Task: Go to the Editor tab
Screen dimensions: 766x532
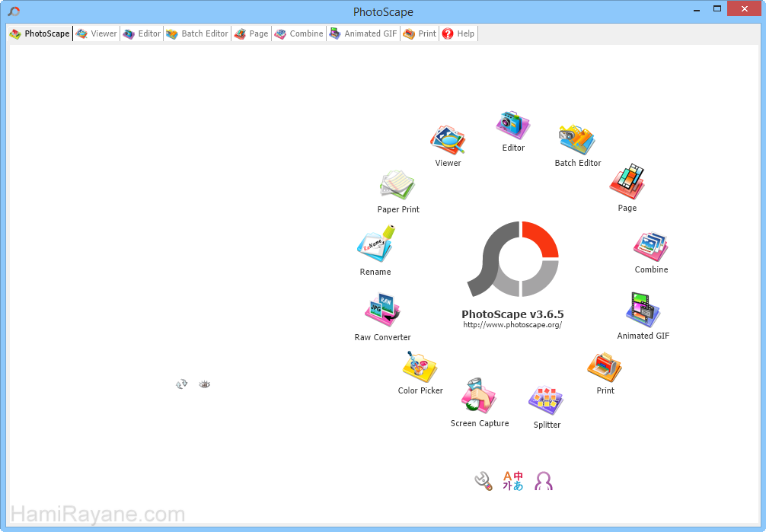Action: click(x=142, y=33)
